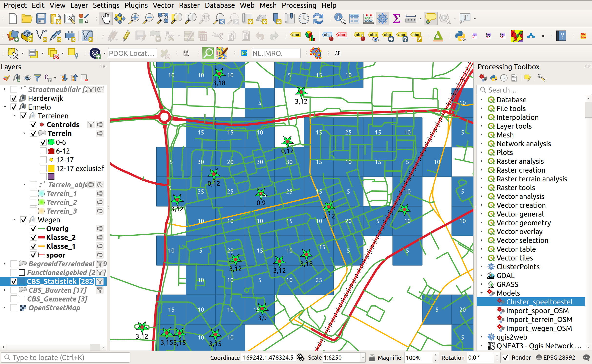Open the attribute table
592x364 pixels.
354,19
